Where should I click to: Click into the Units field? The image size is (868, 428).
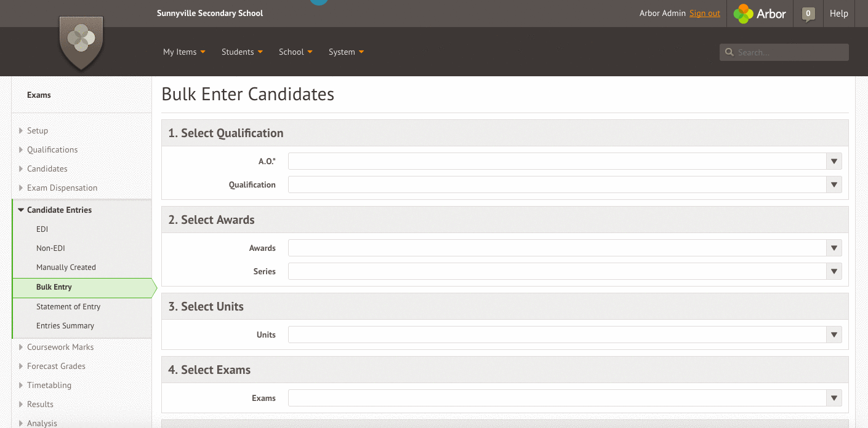[557, 335]
